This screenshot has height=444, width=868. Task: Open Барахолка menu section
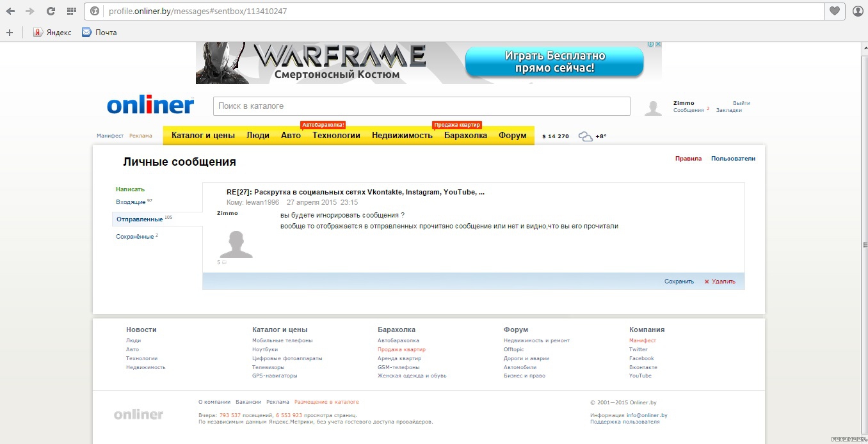pos(465,136)
